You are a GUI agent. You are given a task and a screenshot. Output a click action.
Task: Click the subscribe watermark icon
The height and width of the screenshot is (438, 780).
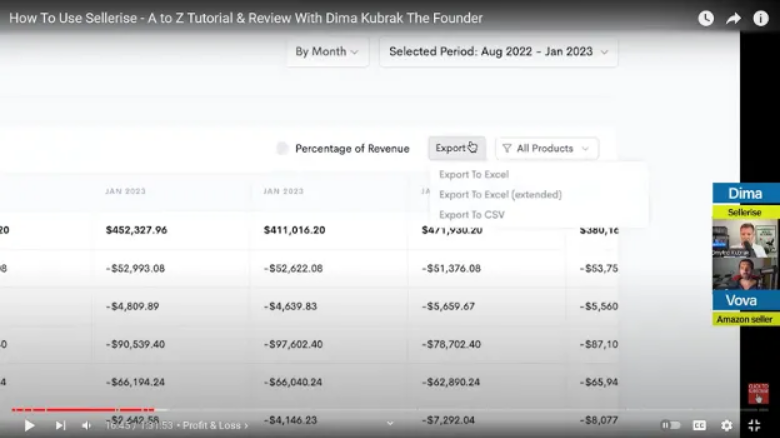pyautogui.click(x=758, y=393)
